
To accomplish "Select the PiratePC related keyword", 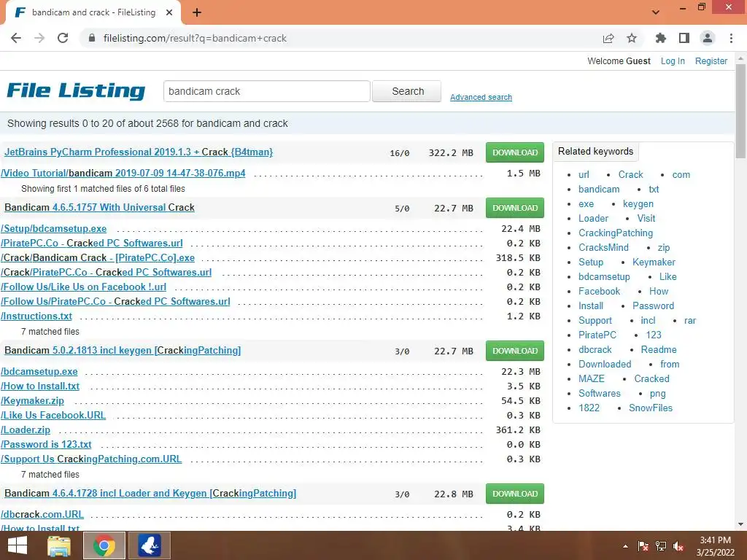I will (x=597, y=335).
